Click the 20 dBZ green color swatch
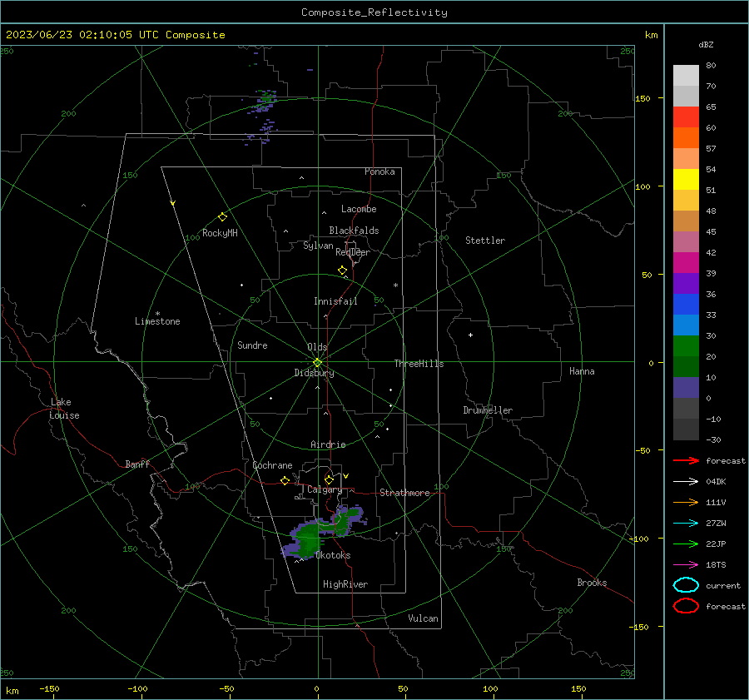 coord(686,346)
